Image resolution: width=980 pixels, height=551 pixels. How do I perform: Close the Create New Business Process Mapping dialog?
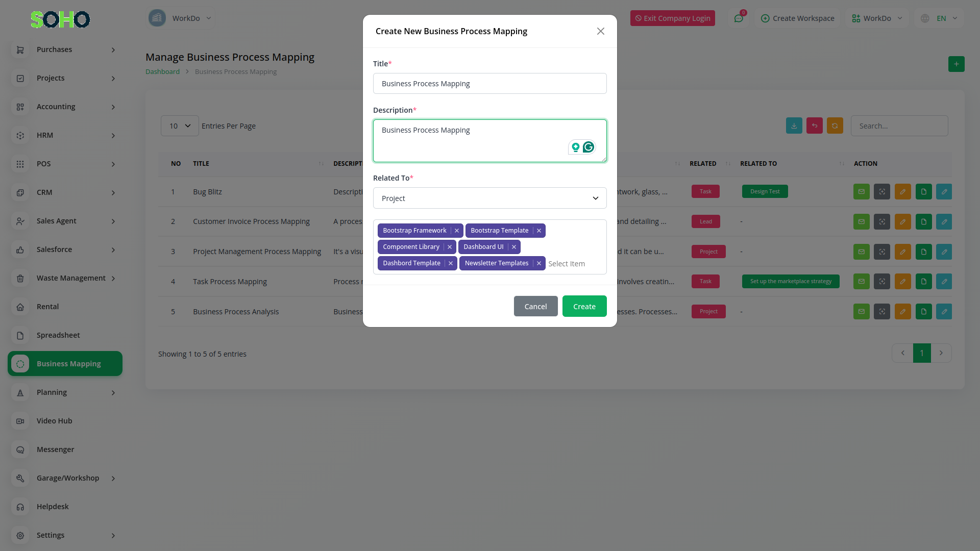point(601,32)
